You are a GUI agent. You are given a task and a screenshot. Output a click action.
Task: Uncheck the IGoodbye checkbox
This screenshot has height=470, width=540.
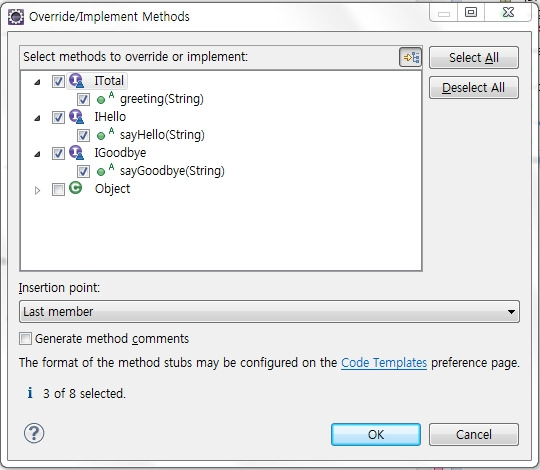tap(58, 153)
